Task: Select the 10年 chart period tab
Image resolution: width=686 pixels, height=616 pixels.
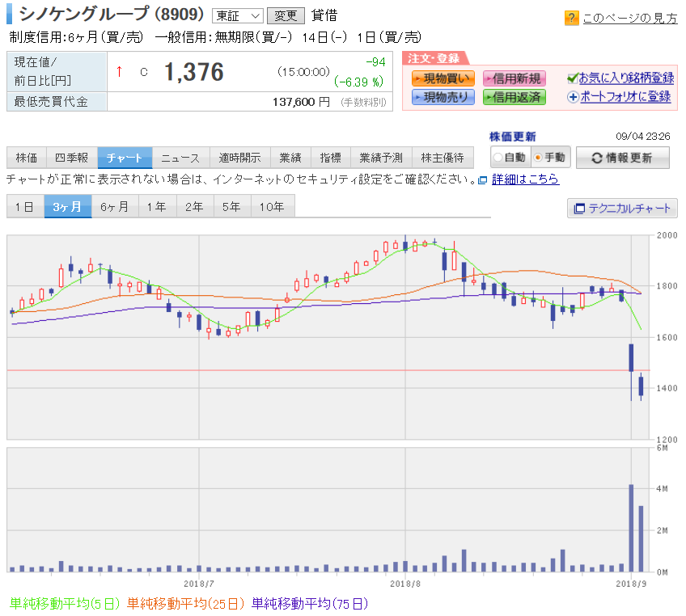Action: pos(272,206)
